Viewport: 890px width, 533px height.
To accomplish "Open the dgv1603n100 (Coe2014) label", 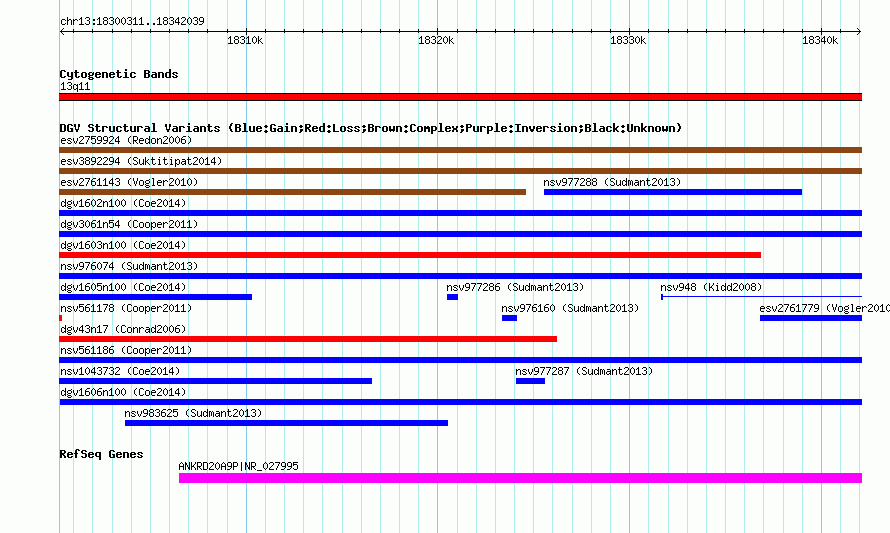I will pos(123,245).
